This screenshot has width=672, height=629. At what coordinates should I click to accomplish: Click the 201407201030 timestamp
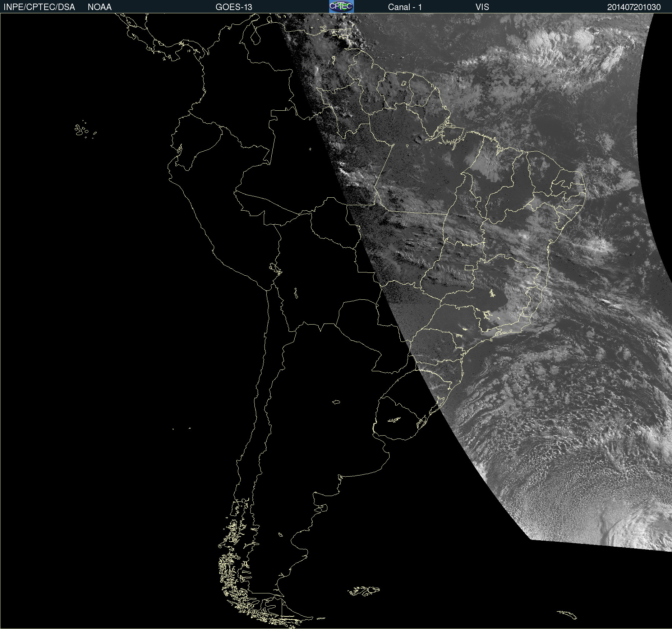[x=634, y=7]
